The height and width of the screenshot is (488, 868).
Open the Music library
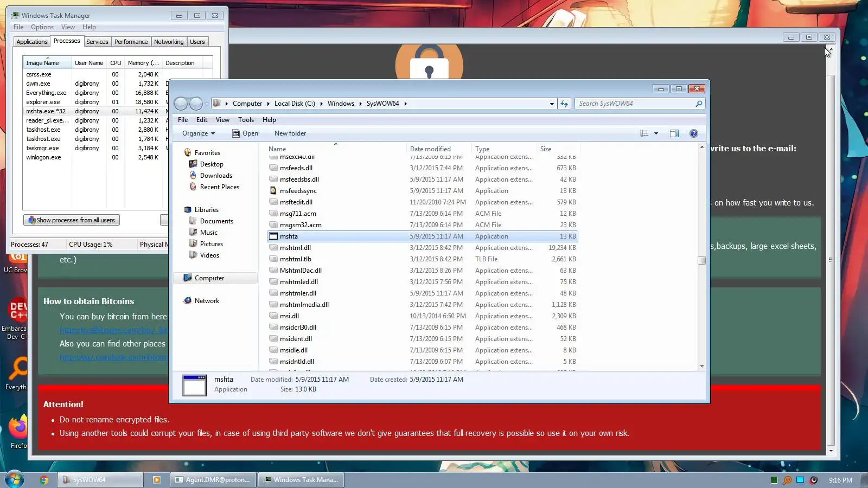click(208, 233)
